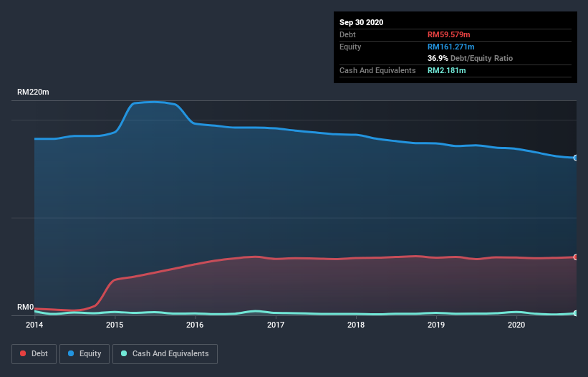Toggle the Equity legend button
This screenshot has width=588, height=377.
click(x=85, y=354)
